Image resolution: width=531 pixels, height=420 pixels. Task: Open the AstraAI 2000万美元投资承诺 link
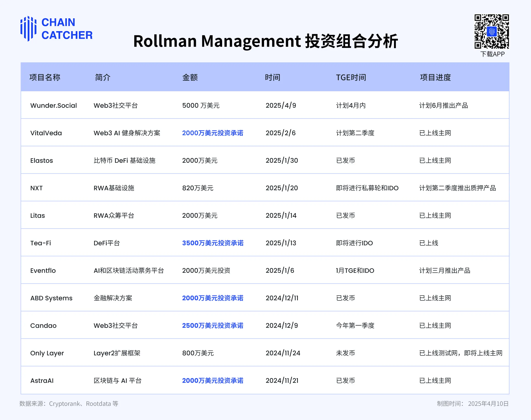pyautogui.click(x=212, y=380)
